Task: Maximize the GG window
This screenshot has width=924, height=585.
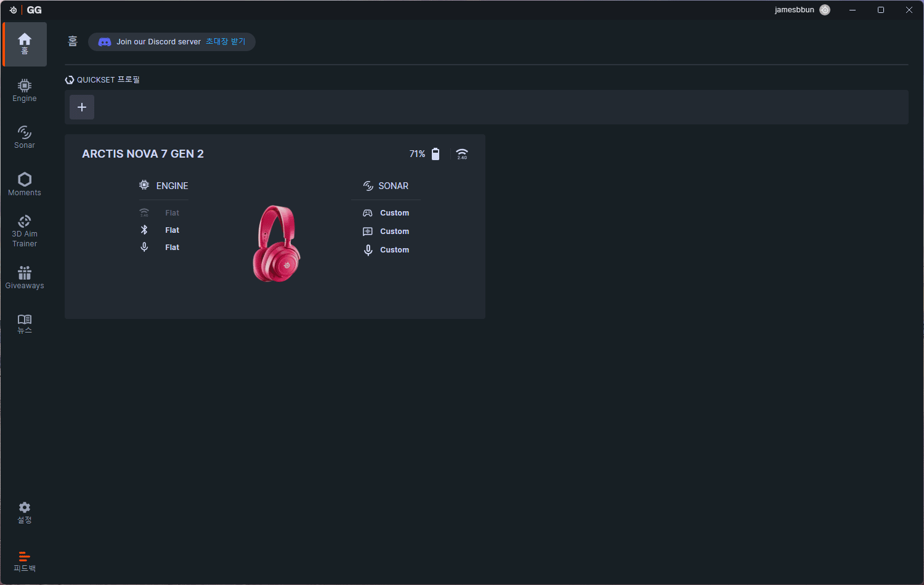Action: (x=881, y=10)
